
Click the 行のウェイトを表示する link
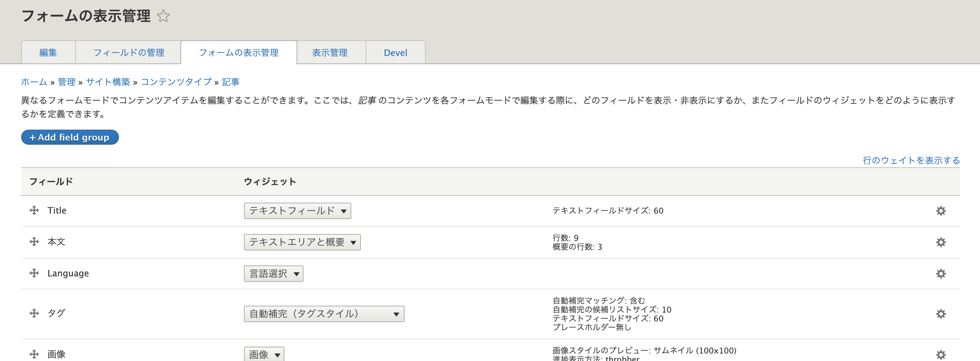tap(911, 160)
